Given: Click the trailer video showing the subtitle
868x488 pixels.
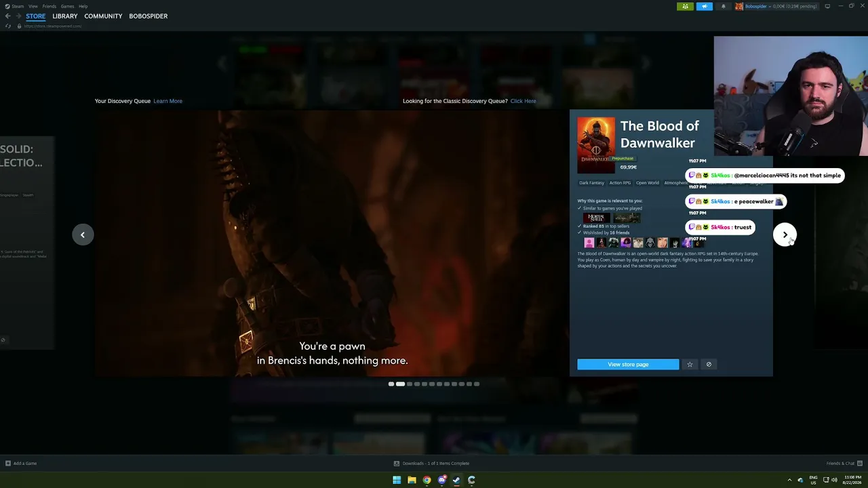Looking at the screenshot, I should [x=332, y=243].
